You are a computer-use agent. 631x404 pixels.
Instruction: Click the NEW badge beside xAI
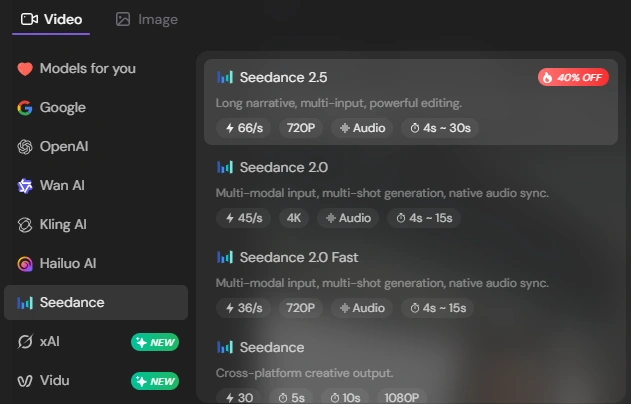(x=155, y=342)
